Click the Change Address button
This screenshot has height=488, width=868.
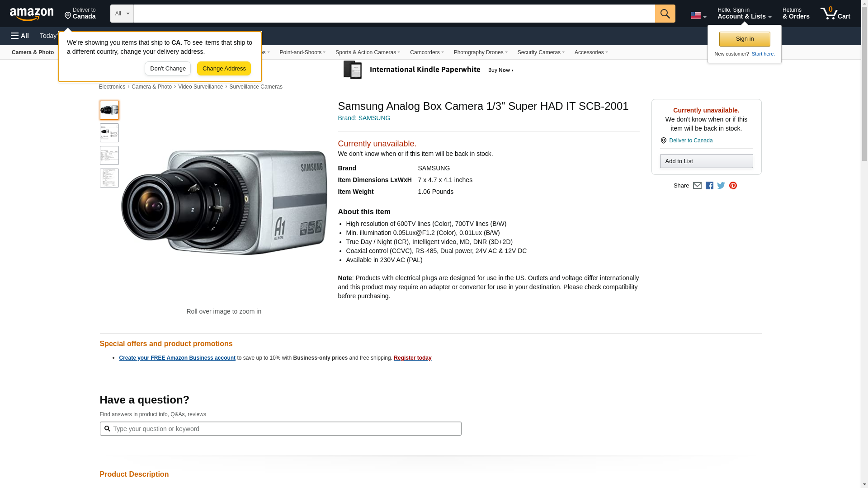224,69
